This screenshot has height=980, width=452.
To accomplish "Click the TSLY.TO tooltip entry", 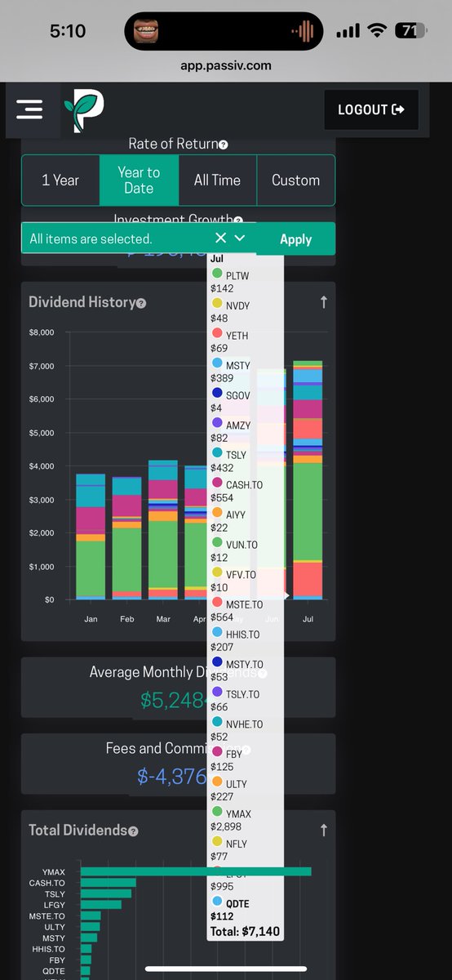I will click(236, 701).
